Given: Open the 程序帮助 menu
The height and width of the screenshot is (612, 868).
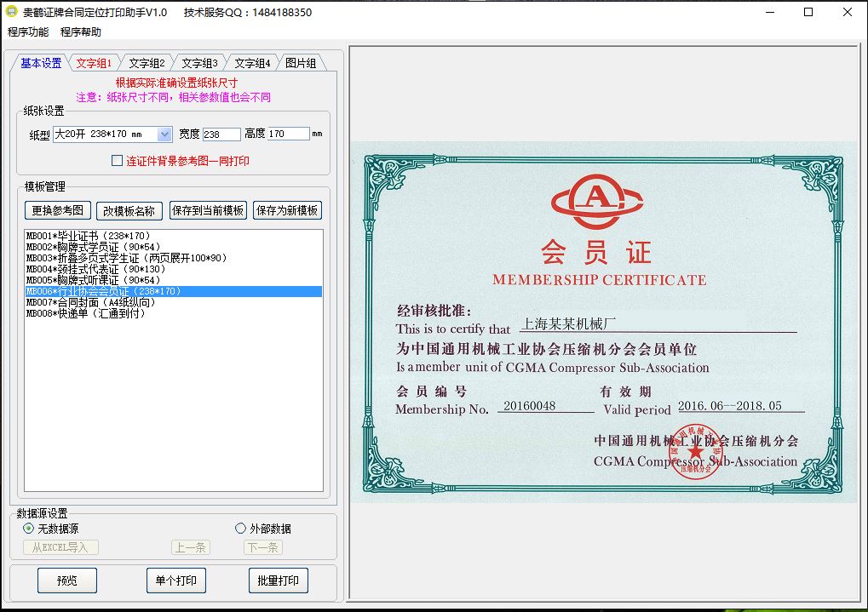Looking at the screenshot, I should [81, 32].
